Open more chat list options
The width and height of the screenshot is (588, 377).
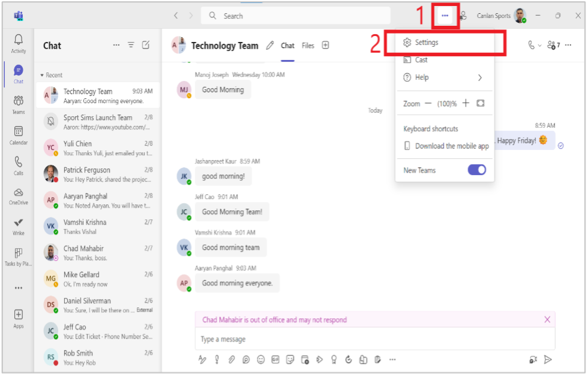tap(116, 45)
